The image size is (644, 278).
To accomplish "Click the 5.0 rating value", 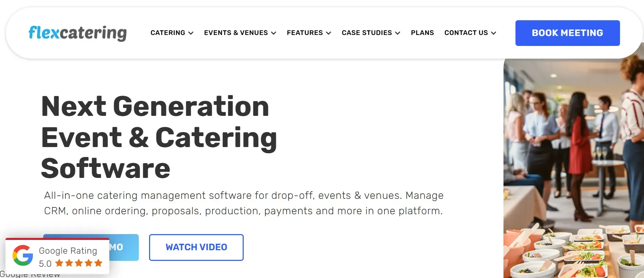I will pyautogui.click(x=45, y=264).
